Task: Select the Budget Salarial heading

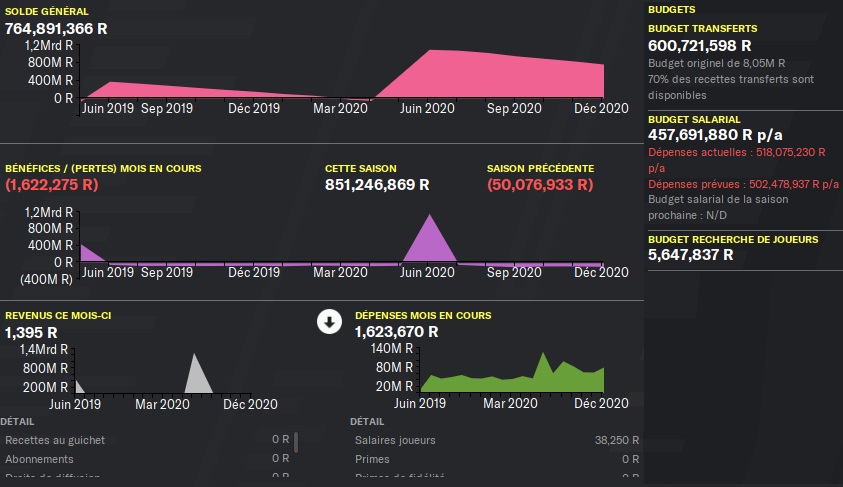Action: point(694,118)
